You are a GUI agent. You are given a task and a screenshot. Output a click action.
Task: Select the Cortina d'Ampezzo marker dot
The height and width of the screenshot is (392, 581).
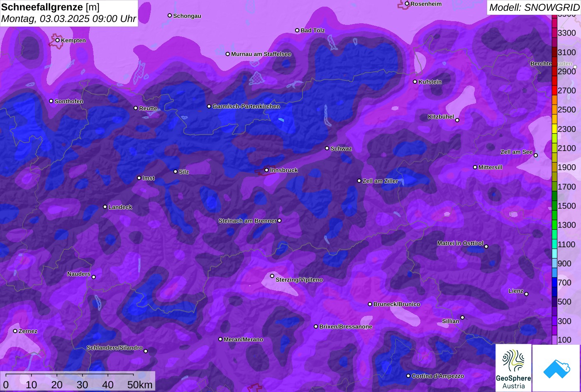pos(408,376)
